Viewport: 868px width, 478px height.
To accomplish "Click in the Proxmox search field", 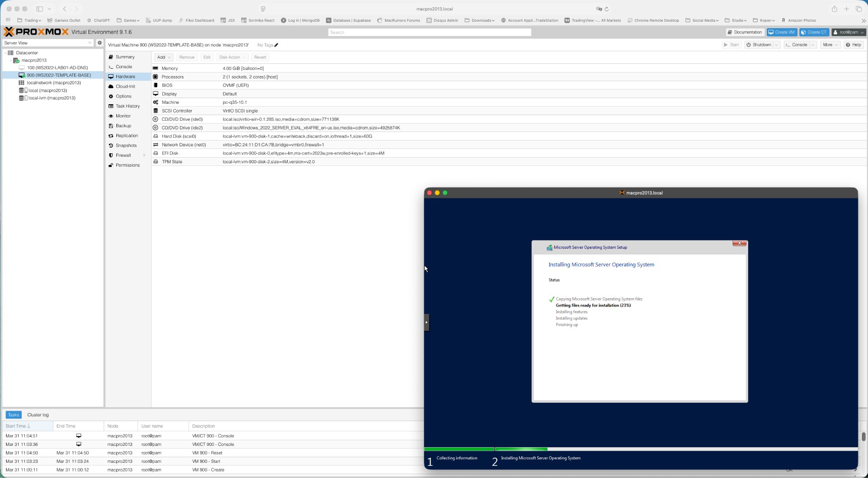I will pos(429,32).
